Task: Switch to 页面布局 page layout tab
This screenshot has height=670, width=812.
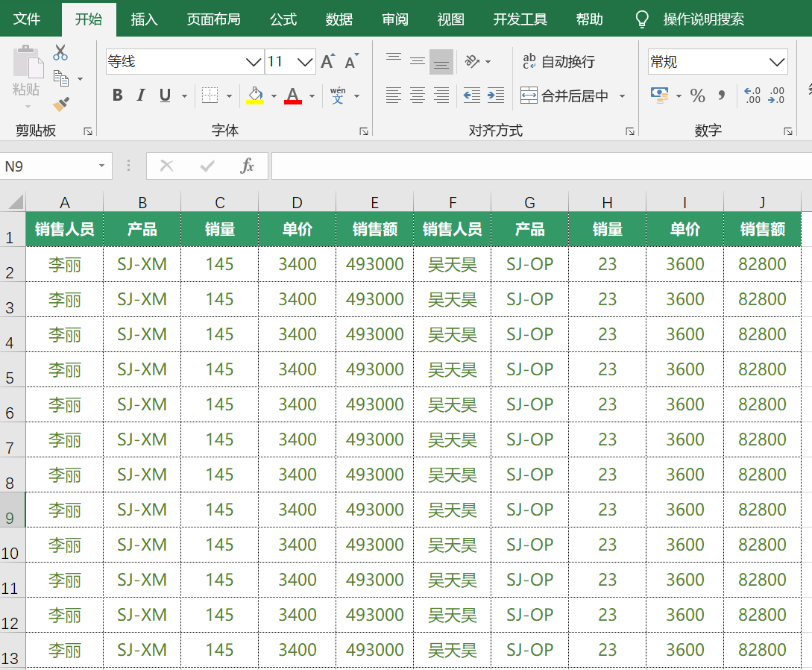Action: tap(214, 19)
